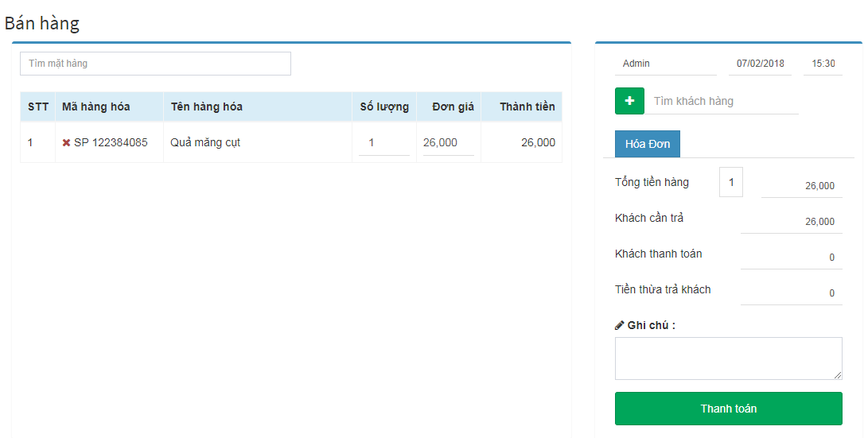
Task: Click the time field 15:30
Action: [x=823, y=64]
